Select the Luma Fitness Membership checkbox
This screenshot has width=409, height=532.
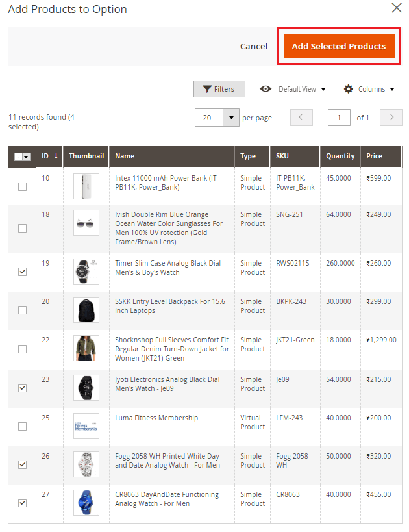point(22,426)
